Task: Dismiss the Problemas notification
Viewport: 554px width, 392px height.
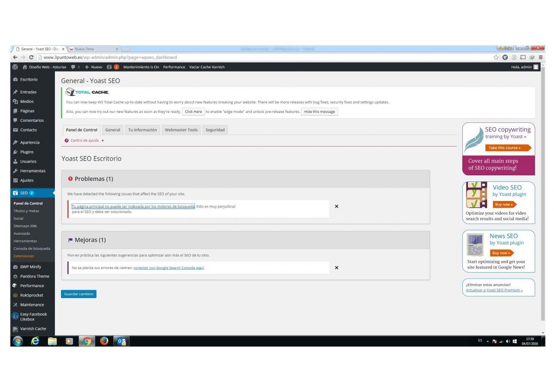Action: pos(337,207)
